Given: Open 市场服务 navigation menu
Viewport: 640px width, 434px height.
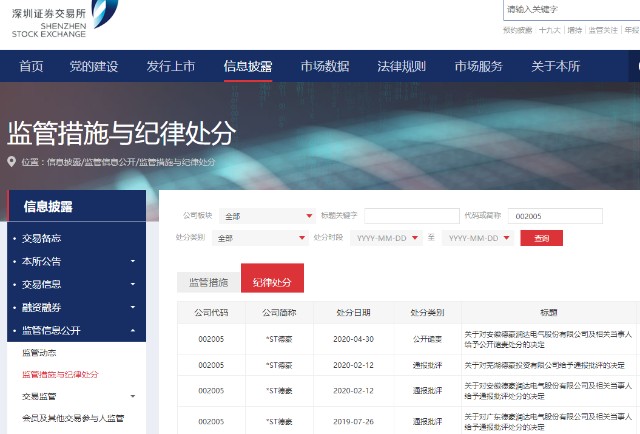Looking at the screenshot, I should [x=479, y=66].
